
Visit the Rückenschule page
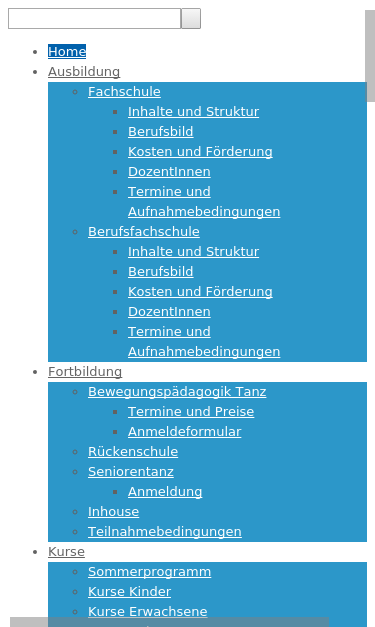[133, 451]
